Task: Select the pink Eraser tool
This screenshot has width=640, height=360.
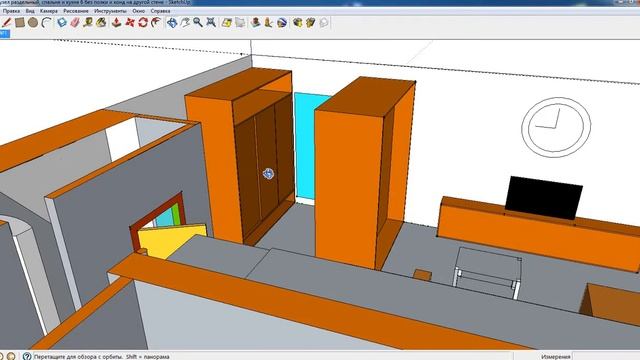Action: coord(75,22)
